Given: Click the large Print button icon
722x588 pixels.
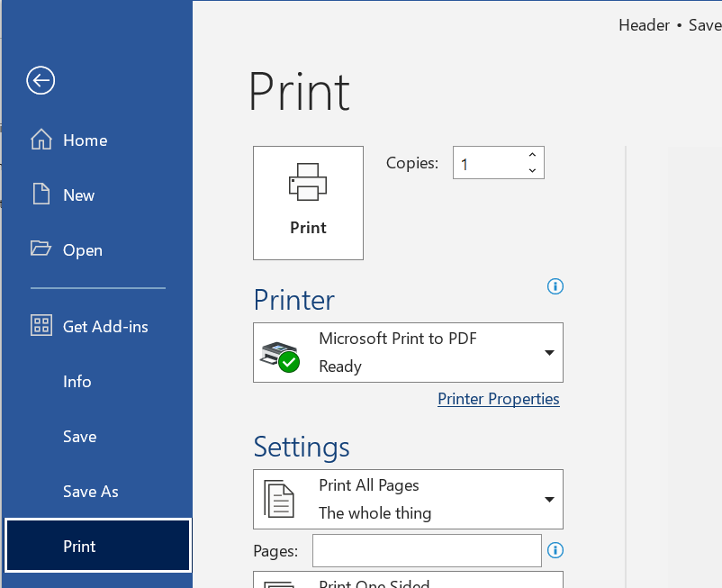Looking at the screenshot, I should coord(308,183).
